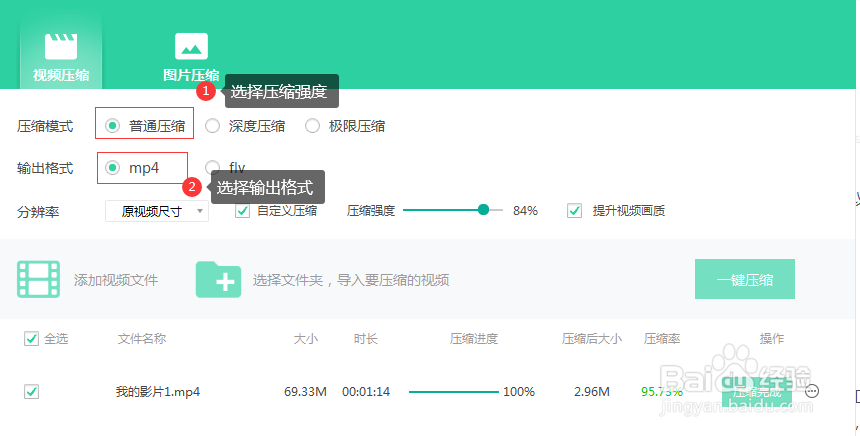Click the film strip add-video icon

point(38,279)
